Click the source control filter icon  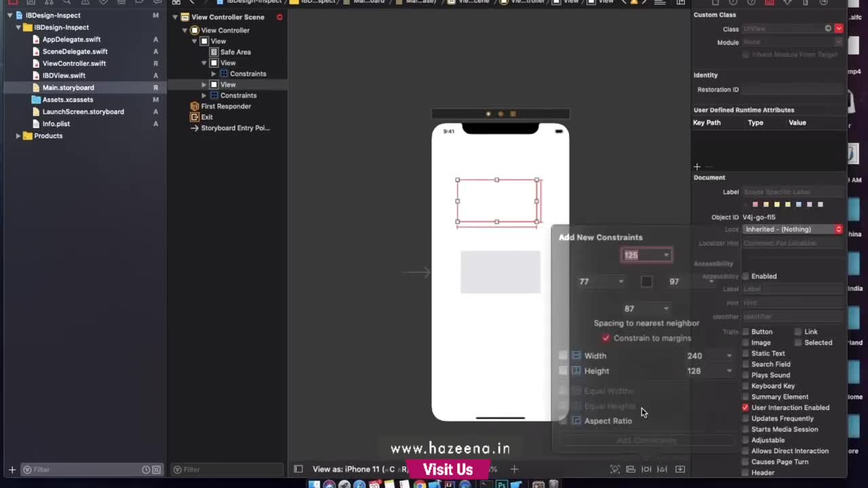point(157,470)
